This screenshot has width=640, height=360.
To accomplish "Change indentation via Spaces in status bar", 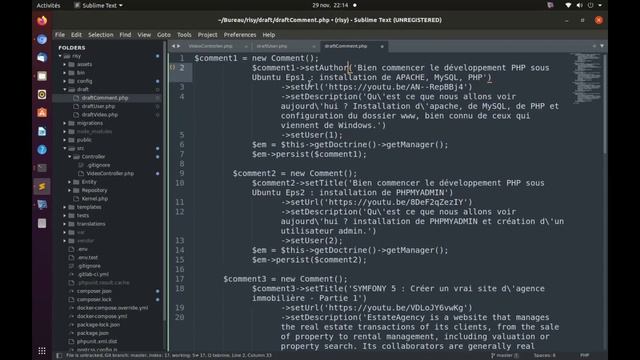I will (x=544, y=356).
